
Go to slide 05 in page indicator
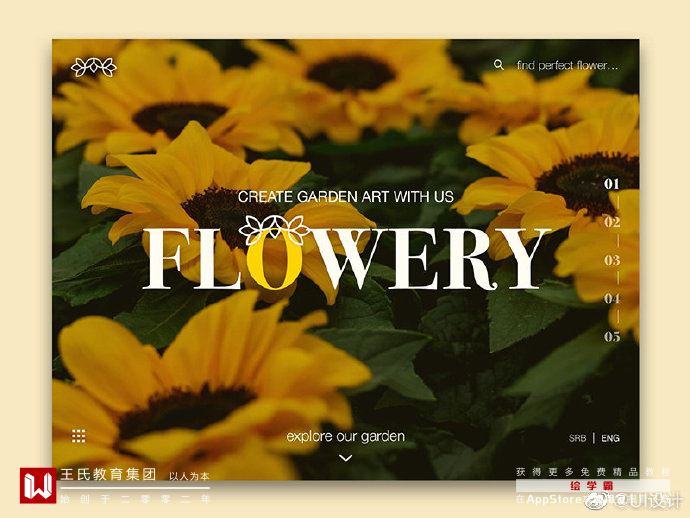pos(612,337)
